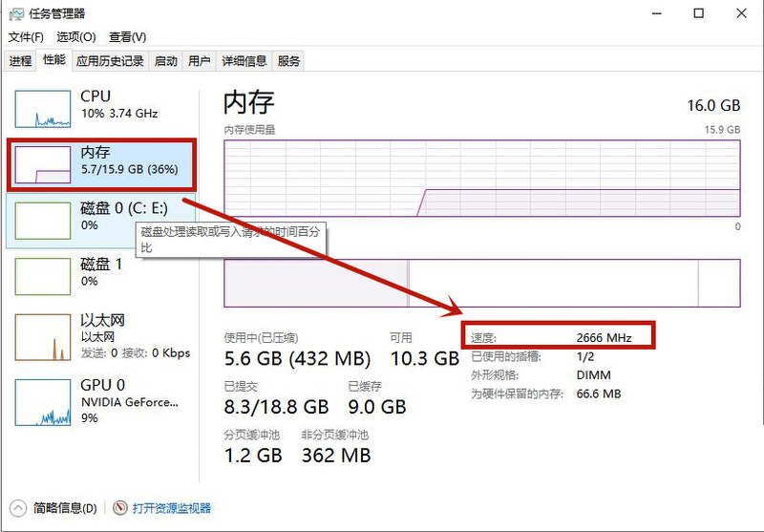Switch to the 应用历史记录 tab

coord(110,61)
